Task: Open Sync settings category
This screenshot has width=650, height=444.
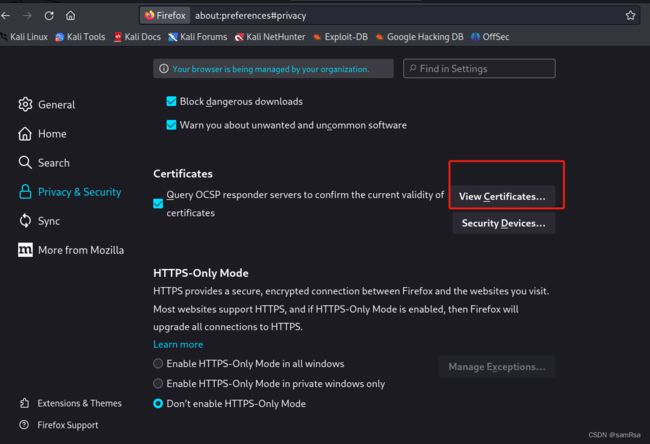Action: 39,221
